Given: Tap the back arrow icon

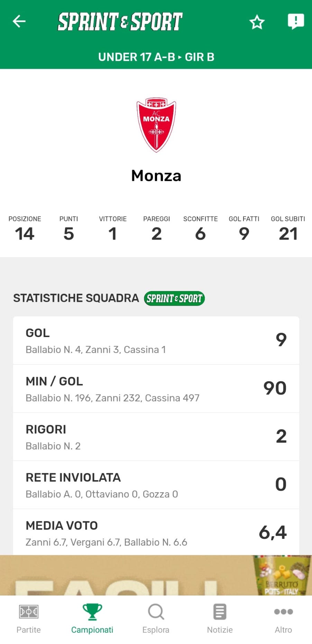Looking at the screenshot, I should coord(19,21).
